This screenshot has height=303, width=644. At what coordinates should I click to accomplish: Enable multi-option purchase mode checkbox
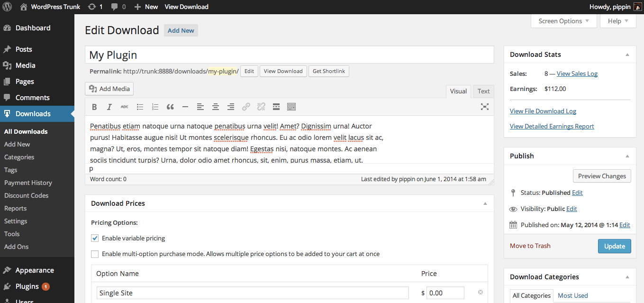coord(95,254)
